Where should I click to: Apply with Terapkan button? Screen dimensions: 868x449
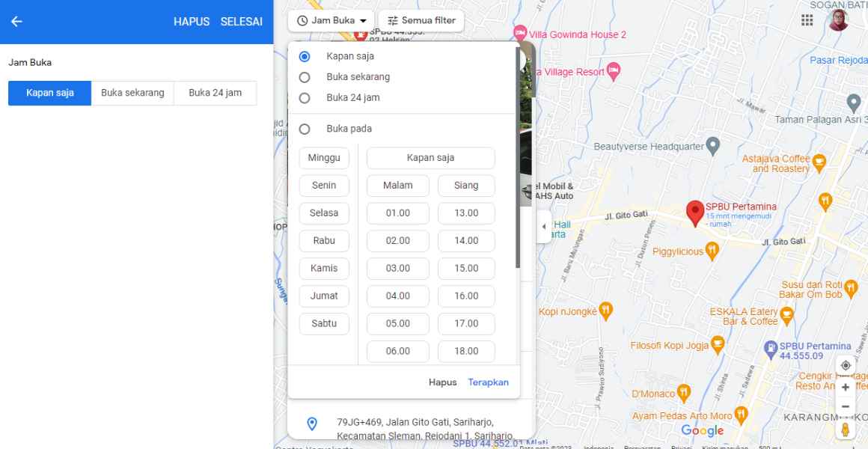click(x=488, y=382)
